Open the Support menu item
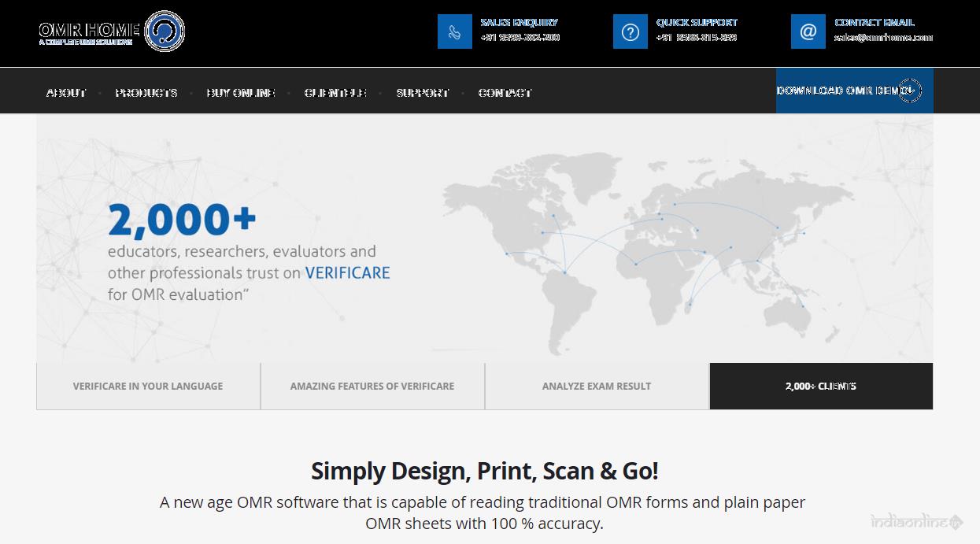 tap(423, 92)
